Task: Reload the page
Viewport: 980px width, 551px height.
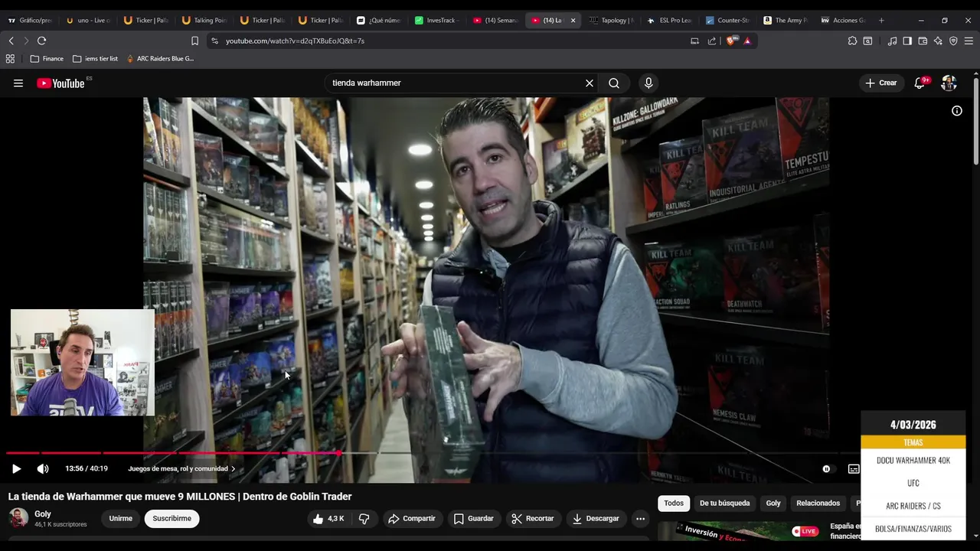Action: [41, 41]
